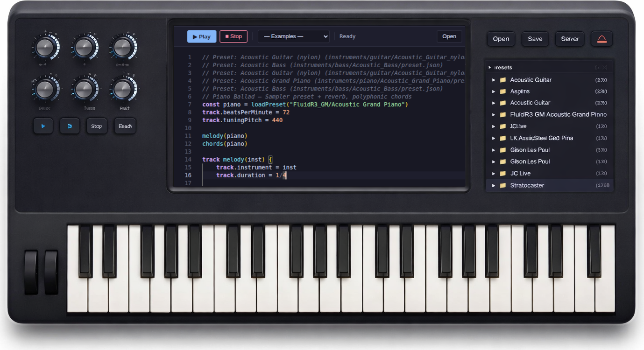This screenshot has height=350, width=644.
Task: Select the blue play arrow pad on the left
Action: (43, 126)
